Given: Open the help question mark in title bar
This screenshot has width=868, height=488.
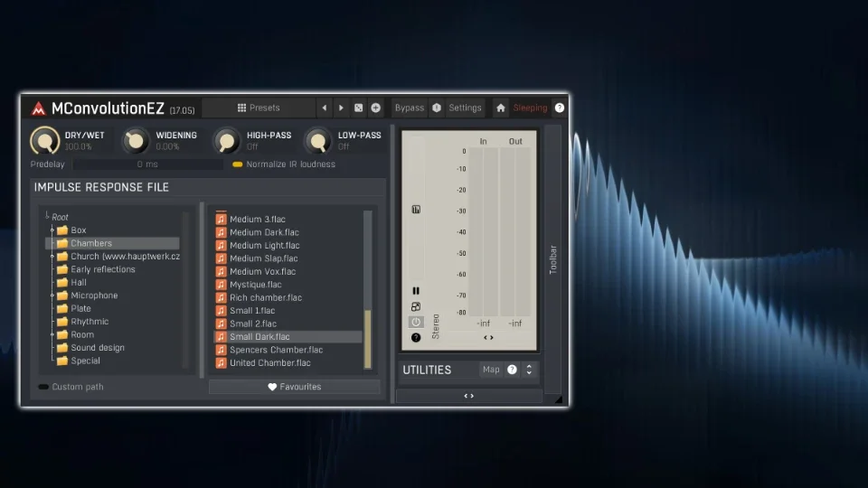Looking at the screenshot, I should [560, 108].
